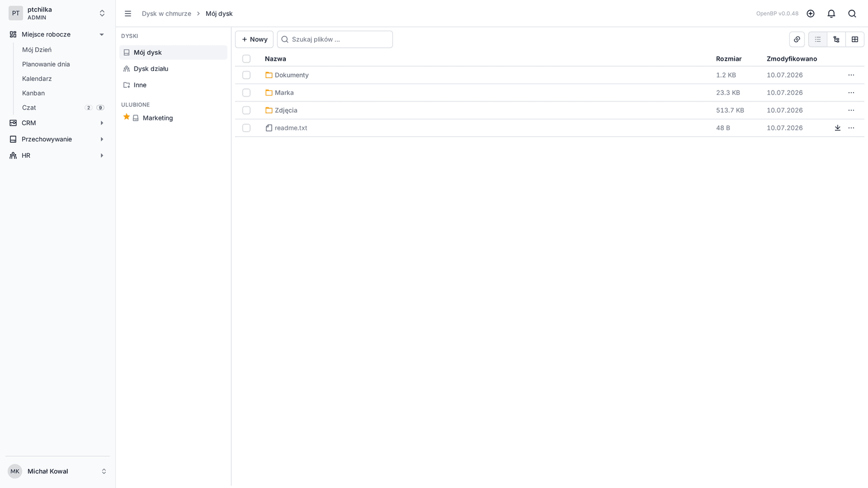Download readme.txt via download icon

point(838,128)
